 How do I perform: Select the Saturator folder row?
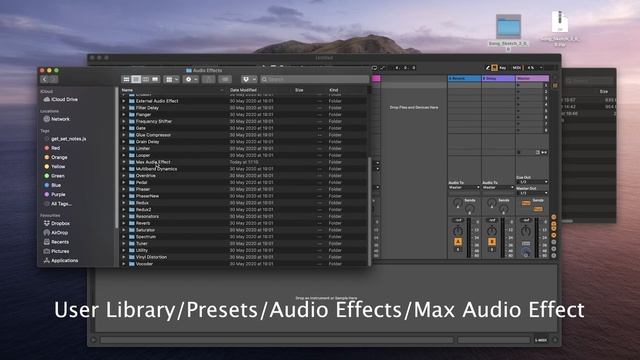[244, 230]
